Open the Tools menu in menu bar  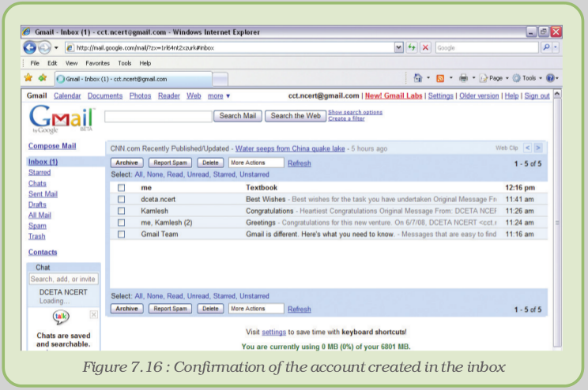pyautogui.click(x=125, y=63)
